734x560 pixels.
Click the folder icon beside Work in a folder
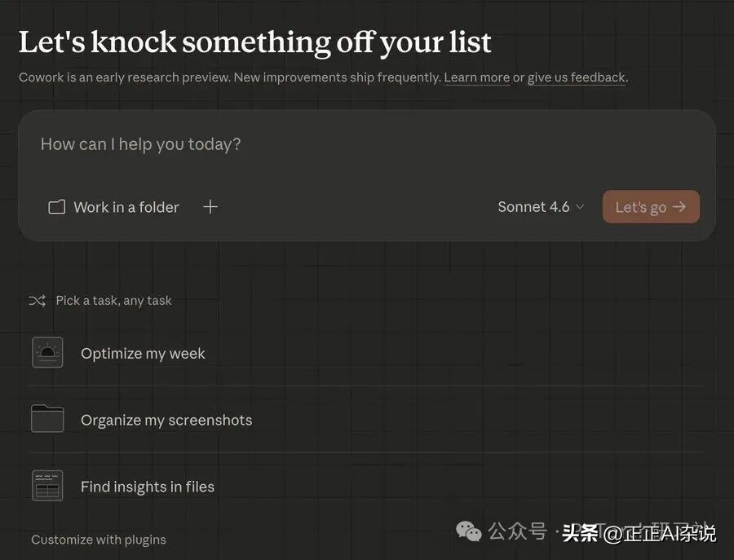tap(56, 207)
